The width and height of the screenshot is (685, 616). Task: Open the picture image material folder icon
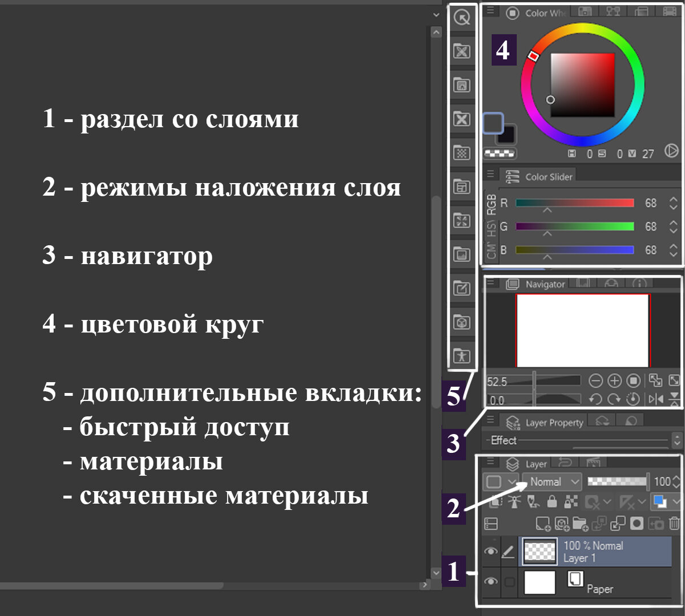pyautogui.click(x=462, y=254)
